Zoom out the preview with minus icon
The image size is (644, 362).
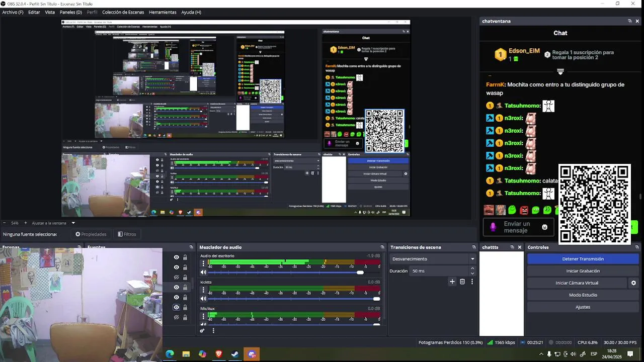[x=4, y=223]
